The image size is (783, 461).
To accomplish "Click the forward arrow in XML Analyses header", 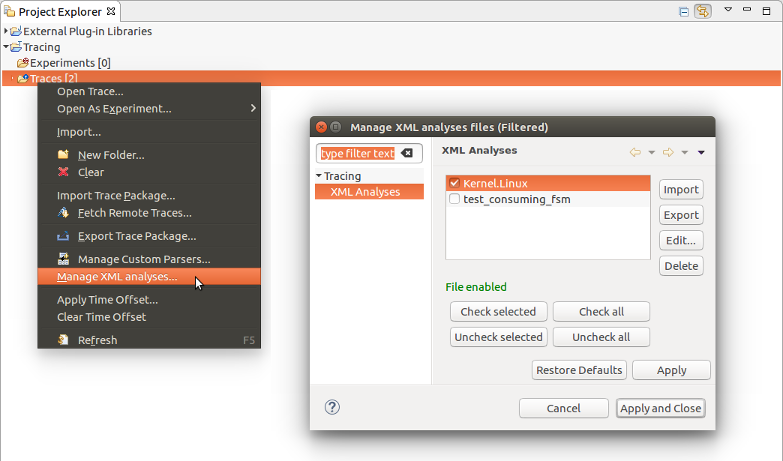I will tap(668, 152).
